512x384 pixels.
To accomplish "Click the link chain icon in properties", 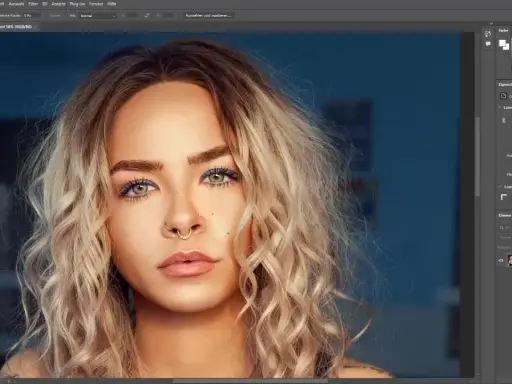I will 504,120.
